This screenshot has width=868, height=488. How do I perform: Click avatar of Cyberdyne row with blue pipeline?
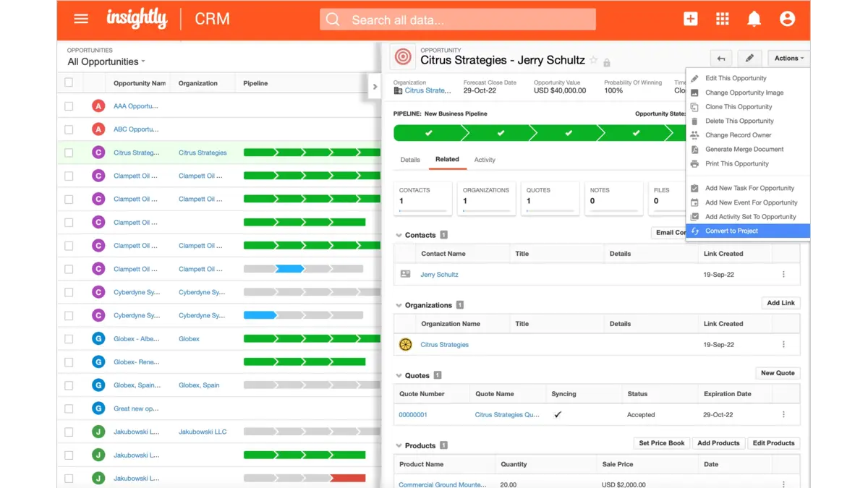pyautogui.click(x=98, y=315)
